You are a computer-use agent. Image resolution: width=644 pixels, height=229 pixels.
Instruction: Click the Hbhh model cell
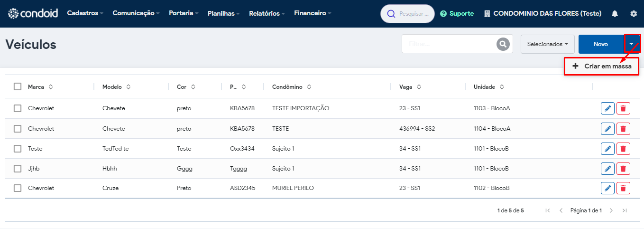click(110, 169)
